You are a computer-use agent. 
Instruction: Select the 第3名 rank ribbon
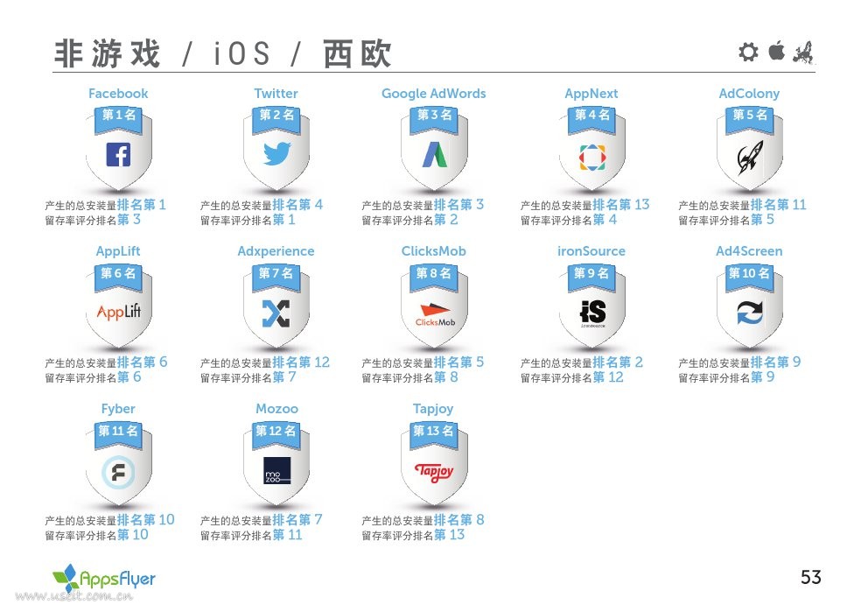[435, 119]
